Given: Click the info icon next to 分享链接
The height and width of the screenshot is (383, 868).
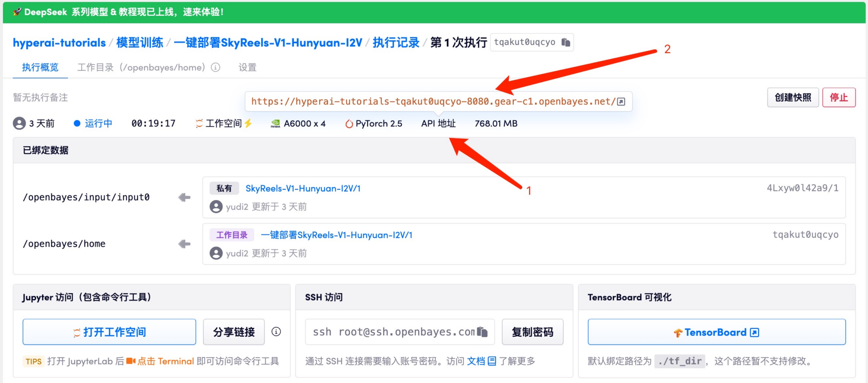Looking at the screenshot, I should click(x=276, y=332).
